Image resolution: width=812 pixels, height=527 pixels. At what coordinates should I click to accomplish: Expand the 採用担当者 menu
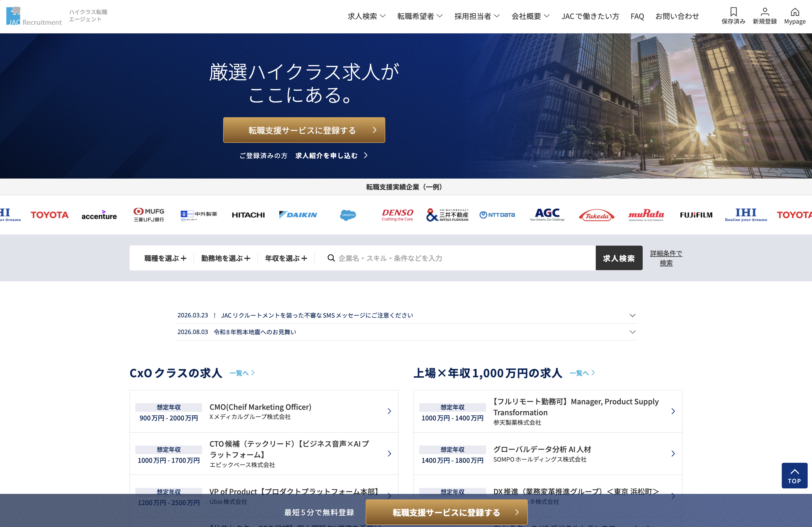(x=477, y=16)
